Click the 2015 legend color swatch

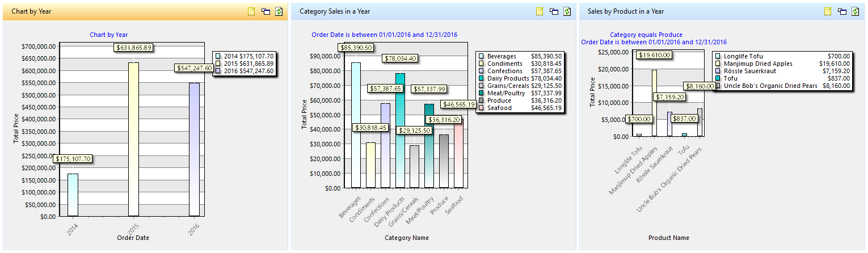[218, 64]
